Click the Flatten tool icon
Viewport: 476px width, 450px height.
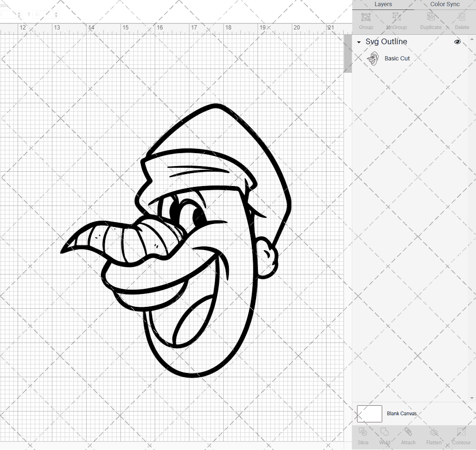pos(434,432)
